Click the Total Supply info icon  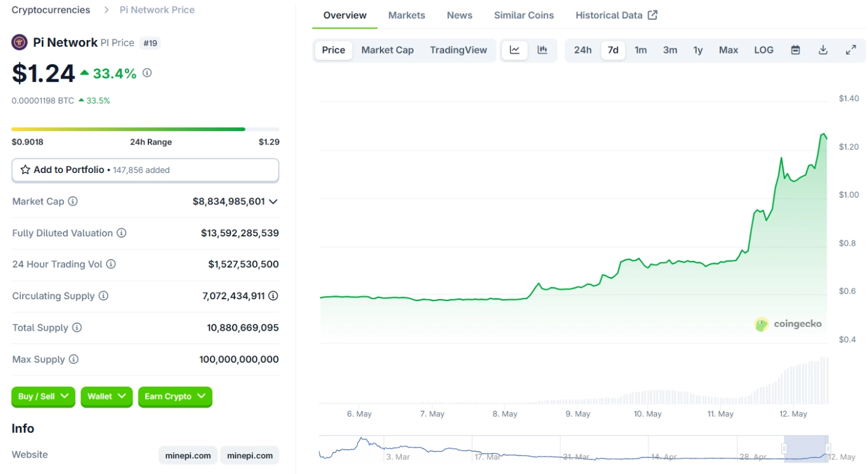pos(77,327)
